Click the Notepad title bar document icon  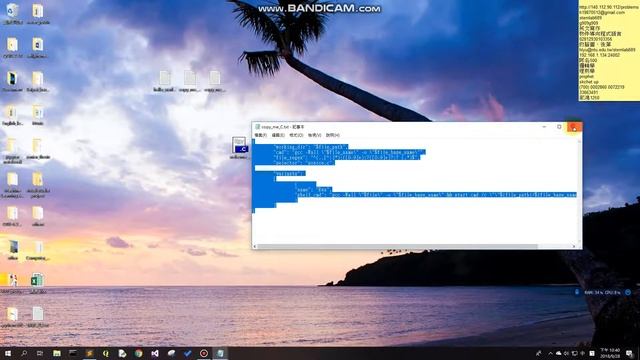click(258, 127)
